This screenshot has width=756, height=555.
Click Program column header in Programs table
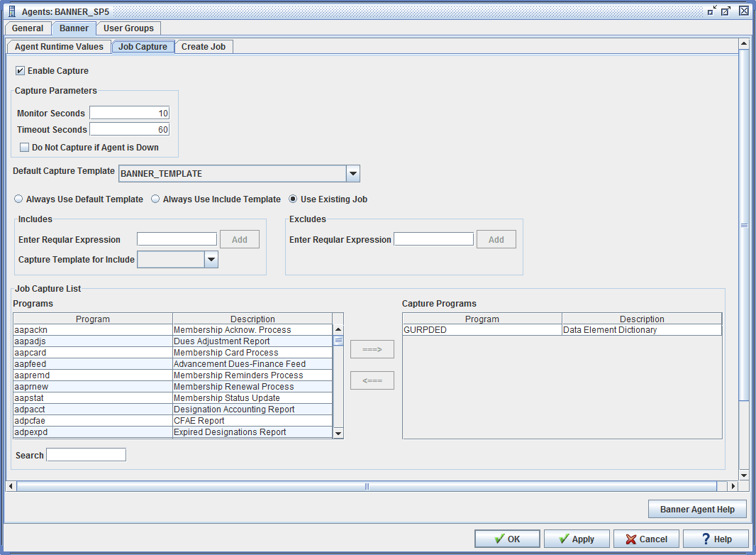click(93, 319)
